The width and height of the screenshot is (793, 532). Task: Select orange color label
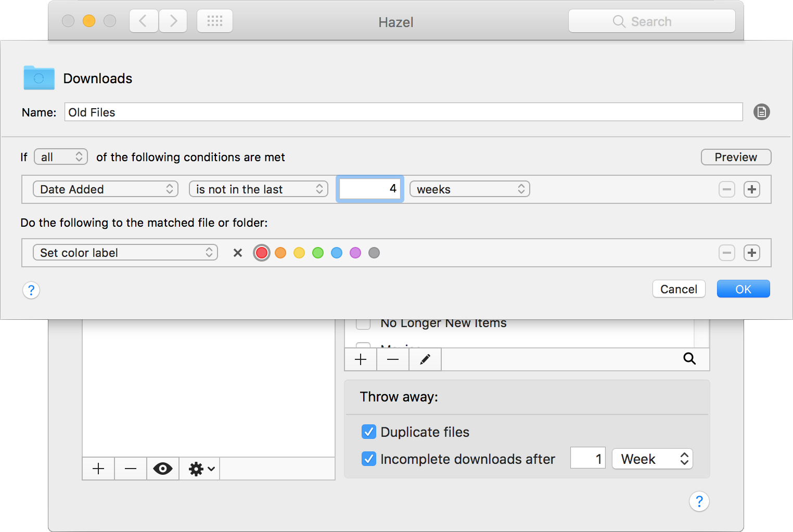click(280, 253)
